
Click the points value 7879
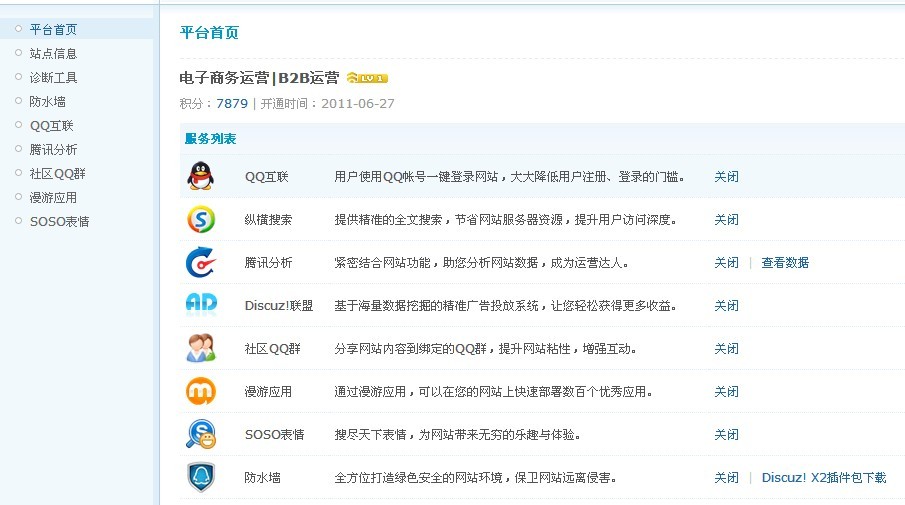tap(232, 103)
